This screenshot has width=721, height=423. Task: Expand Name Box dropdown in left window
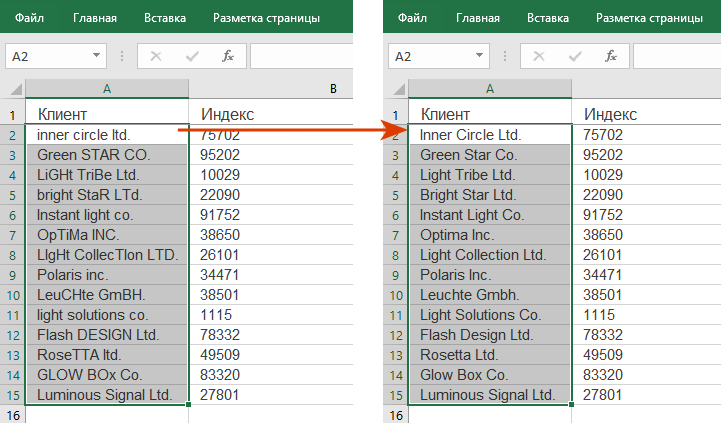(x=96, y=56)
